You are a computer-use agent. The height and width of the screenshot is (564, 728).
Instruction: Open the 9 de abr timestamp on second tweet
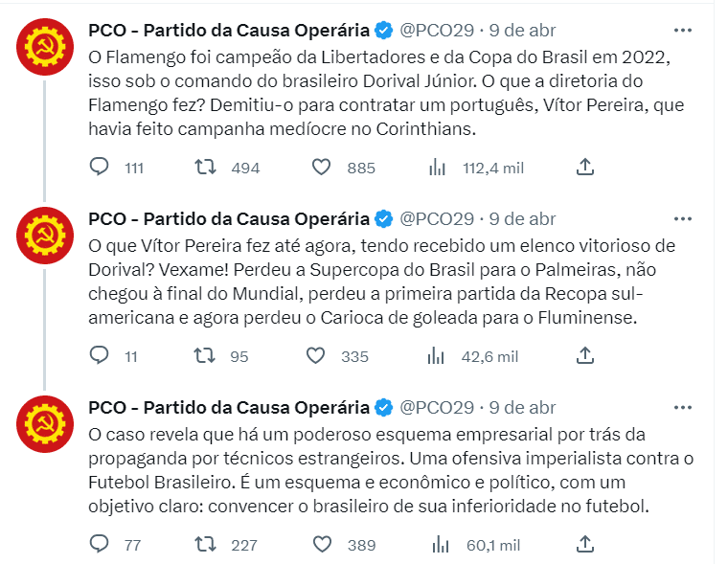(x=522, y=218)
